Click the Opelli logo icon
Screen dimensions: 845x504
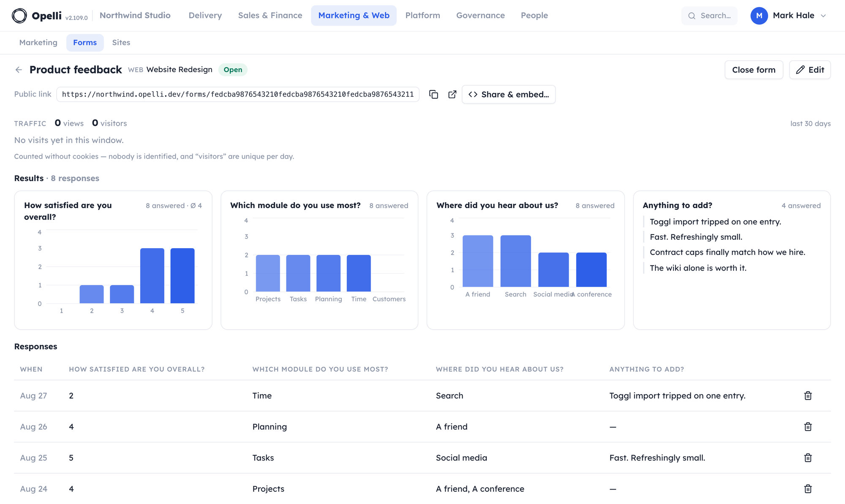click(19, 16)
